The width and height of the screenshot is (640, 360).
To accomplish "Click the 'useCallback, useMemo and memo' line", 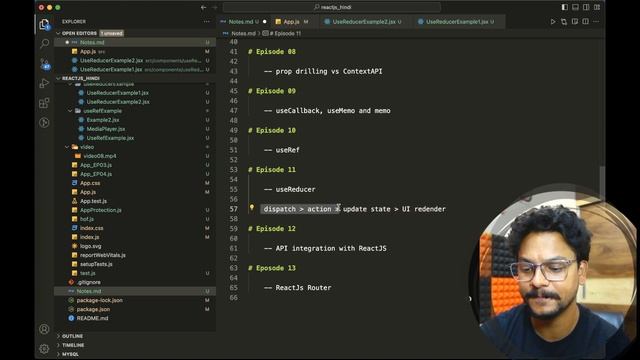I will tap(333, 110).
